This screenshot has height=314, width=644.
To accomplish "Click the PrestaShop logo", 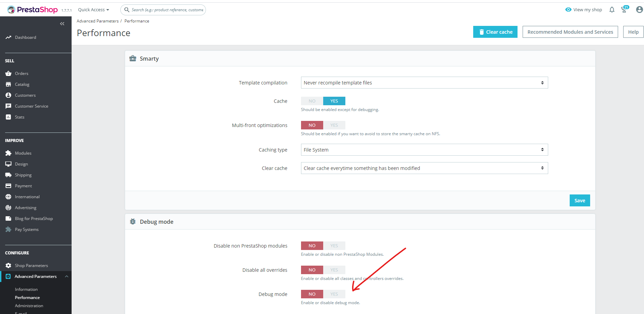I will tap(32, 10).
